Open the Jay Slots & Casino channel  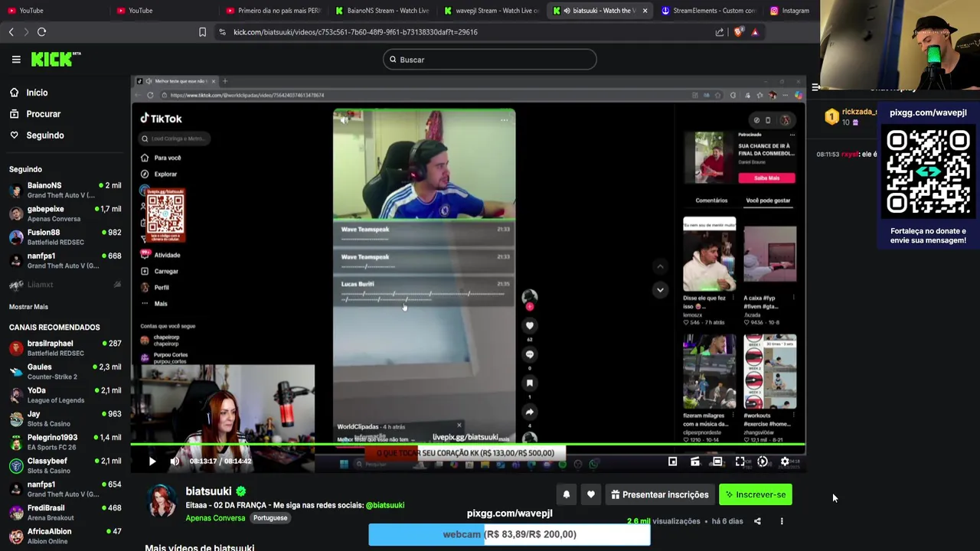pos(65,419)
